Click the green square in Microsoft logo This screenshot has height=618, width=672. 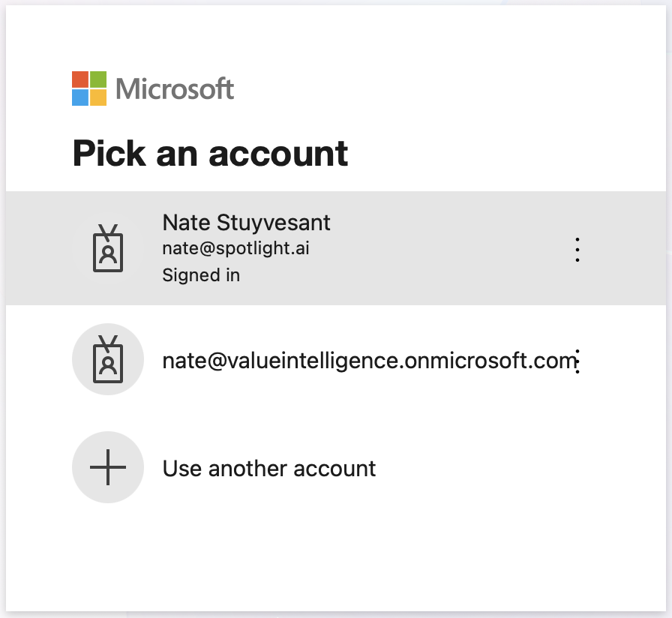(98, 79)
